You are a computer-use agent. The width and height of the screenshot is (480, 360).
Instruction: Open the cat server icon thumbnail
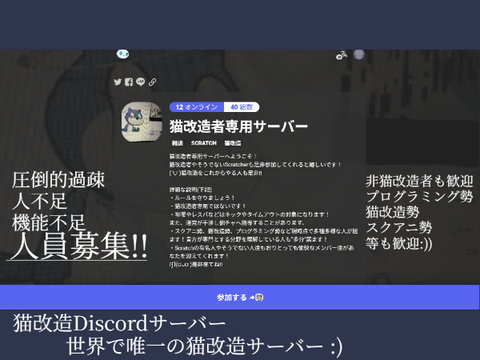[x=141, y=122]
